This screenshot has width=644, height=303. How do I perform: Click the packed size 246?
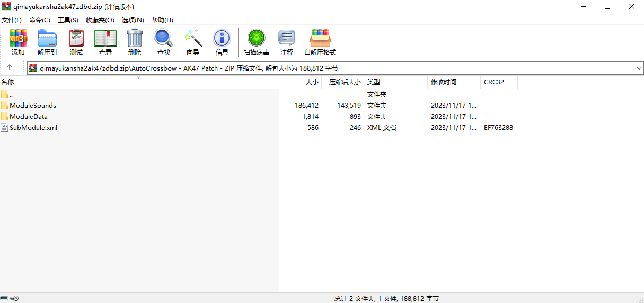(x=355, y=127)
